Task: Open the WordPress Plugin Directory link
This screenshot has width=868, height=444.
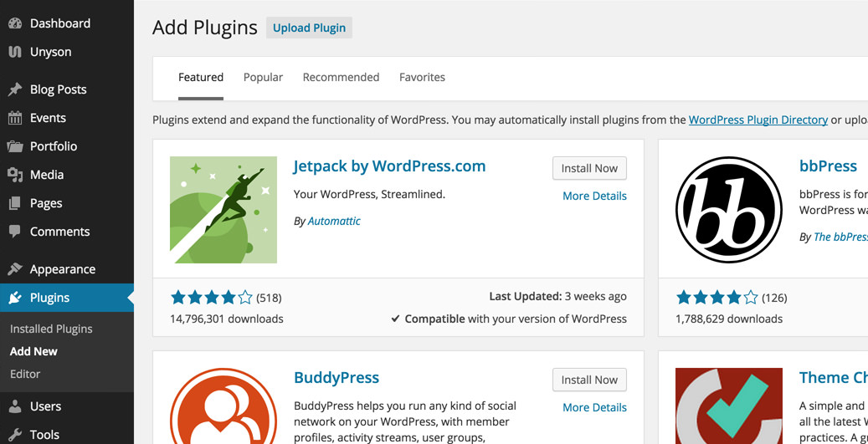Action: coord(758,120)
